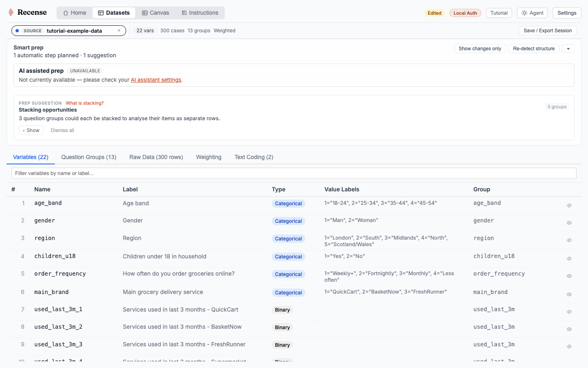
Task: Select the label 'Children under 18 in household'
Action: point(165,256)
